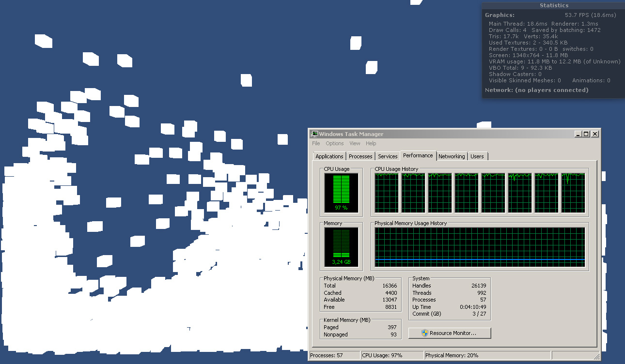Click the first CPU Usage History graph
This screenshot has height=364, width=625.
click(386, 191)
